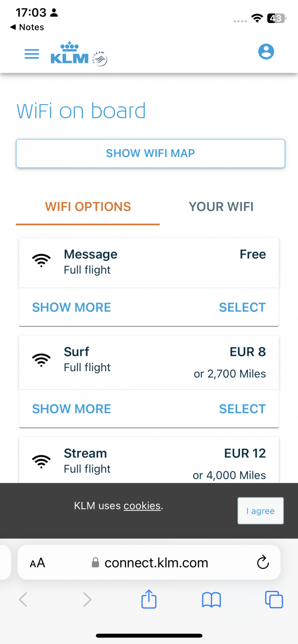The image size is (298, 644).
Task: Expand SHOW MORE for Surf plan
Action: [72, 409]
